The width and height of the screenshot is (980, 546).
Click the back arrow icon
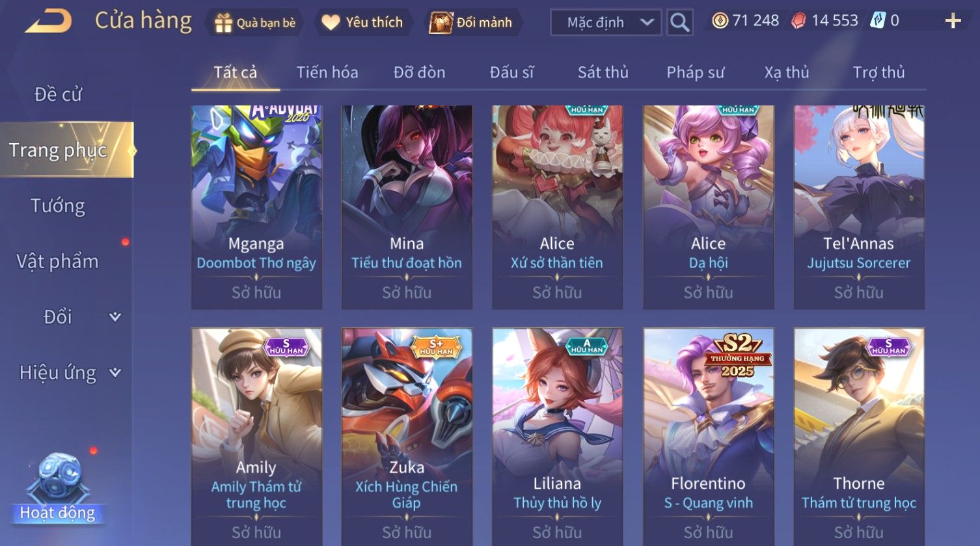point(49,21)
